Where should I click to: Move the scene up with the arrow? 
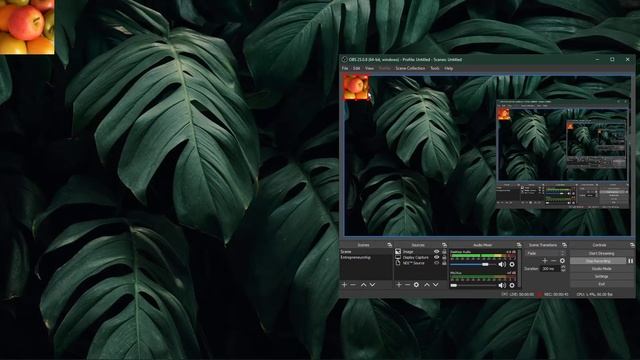click(363, 284)
